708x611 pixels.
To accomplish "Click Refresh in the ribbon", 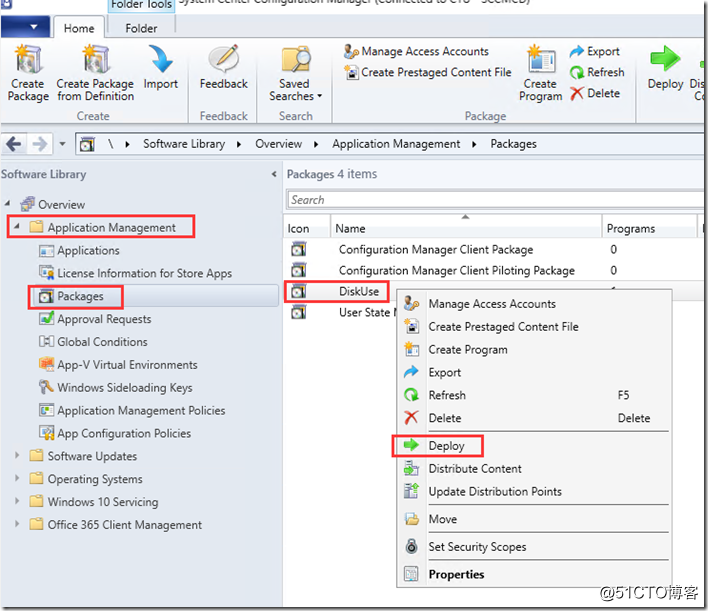I will [597, 72].
